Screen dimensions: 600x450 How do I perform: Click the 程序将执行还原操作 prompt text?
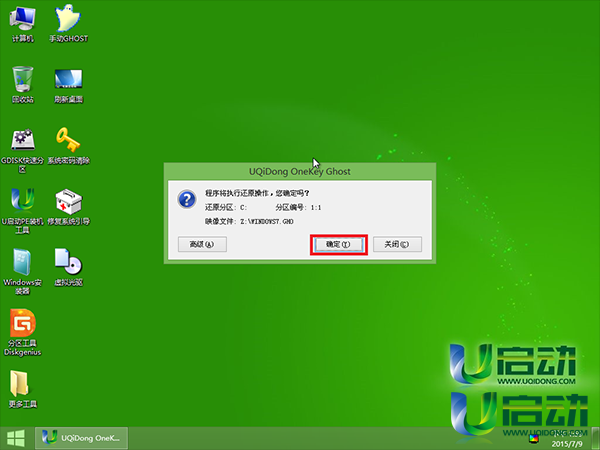click(x=257, y=193)
